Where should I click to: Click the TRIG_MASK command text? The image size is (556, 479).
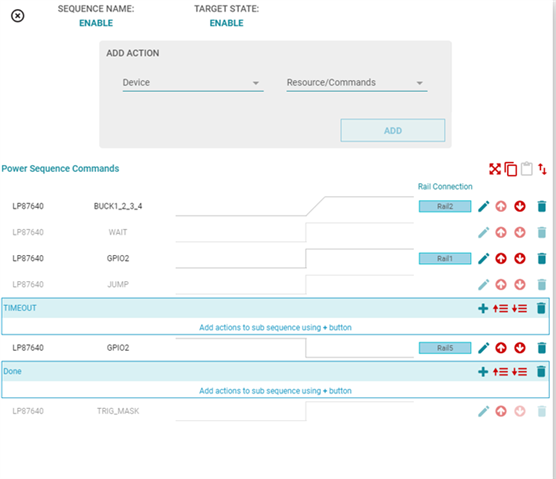[118, 411]
